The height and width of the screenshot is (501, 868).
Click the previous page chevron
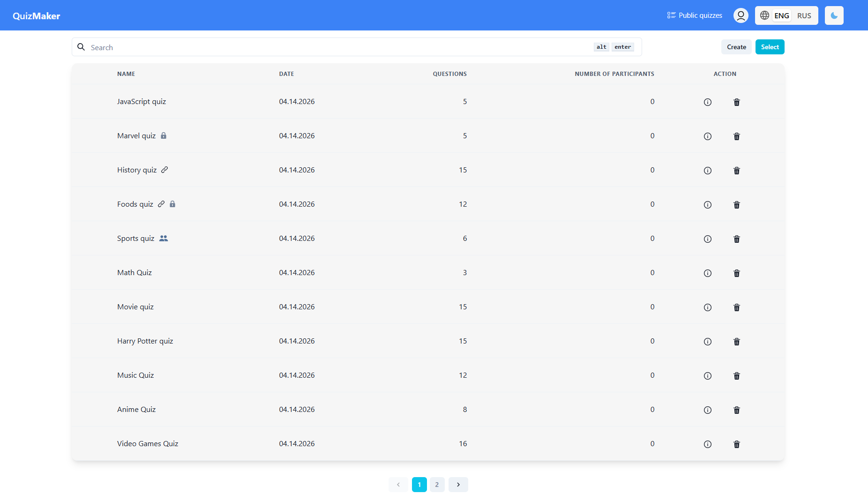pos(398,485)
